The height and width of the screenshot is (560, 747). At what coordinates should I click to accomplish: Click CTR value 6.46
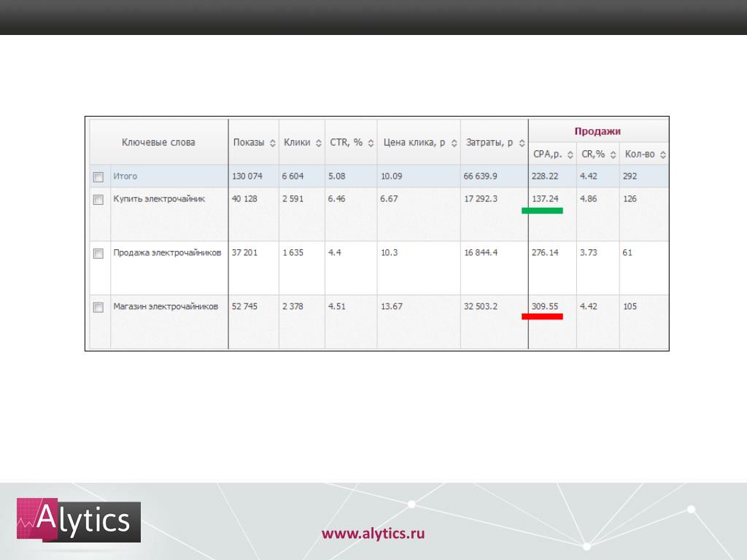[x=336, y=198]
